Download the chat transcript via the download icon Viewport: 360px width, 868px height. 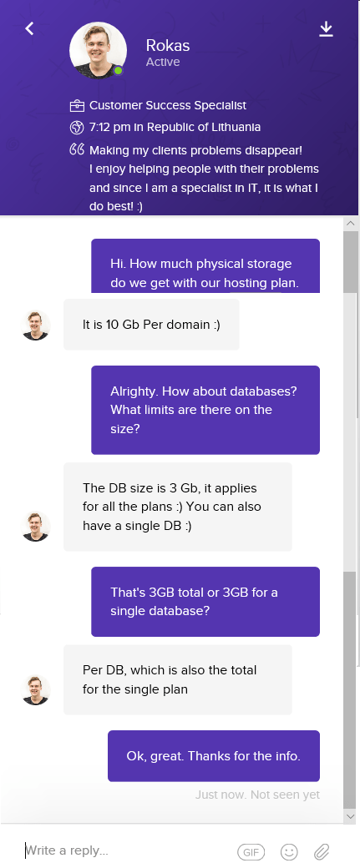[327, 29]
